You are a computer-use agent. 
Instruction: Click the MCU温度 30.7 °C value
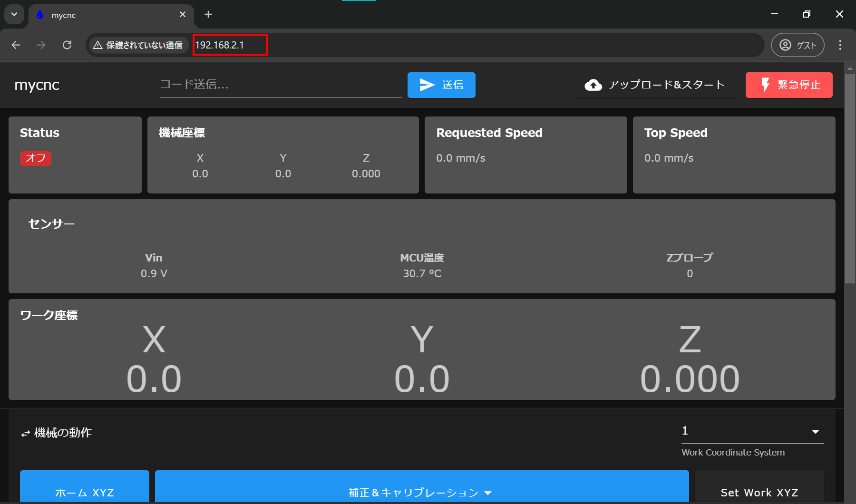point(422,273)
